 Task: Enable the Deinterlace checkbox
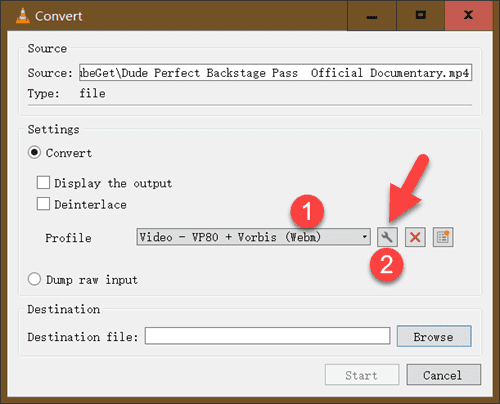pos(43,204)
